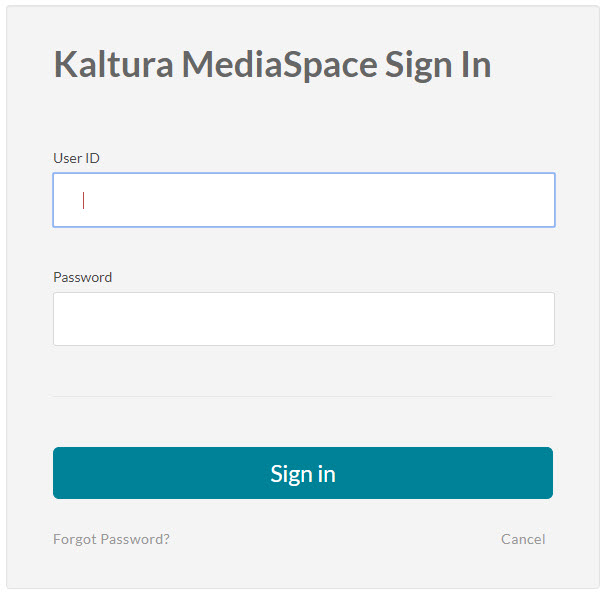The height and width of the screenshot is (596, 603).
Task: Click the divider line above Sign in
Action: click(303, 396)
